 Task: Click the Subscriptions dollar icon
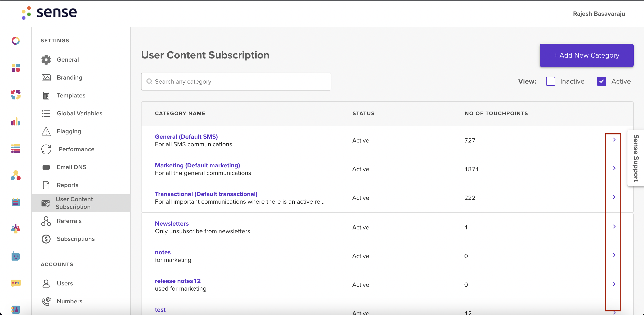pos(46,239)
